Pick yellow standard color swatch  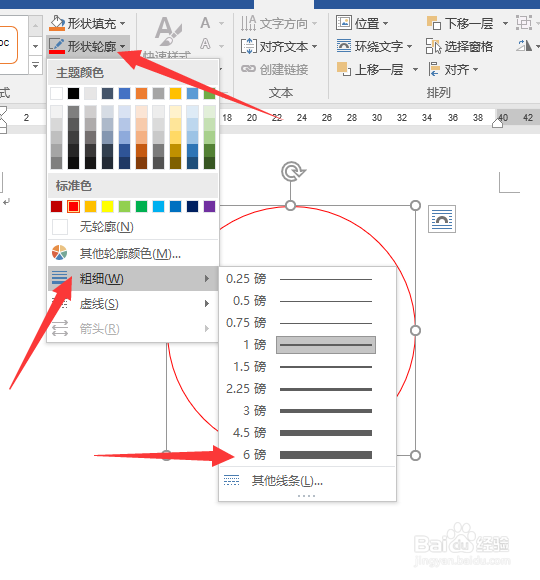(107, 206)
